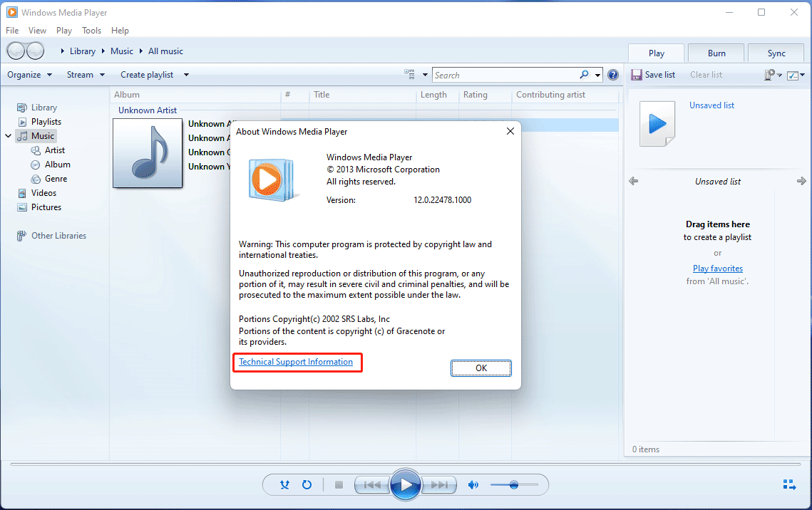Start playback with the big Play button
Screen dimensions: 812x510
tap(406, 484)
